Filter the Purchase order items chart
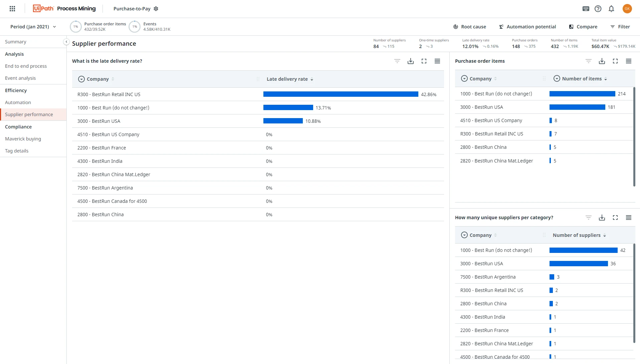The width and height of the screenshot is (640, 364). (x=589, y=61)
